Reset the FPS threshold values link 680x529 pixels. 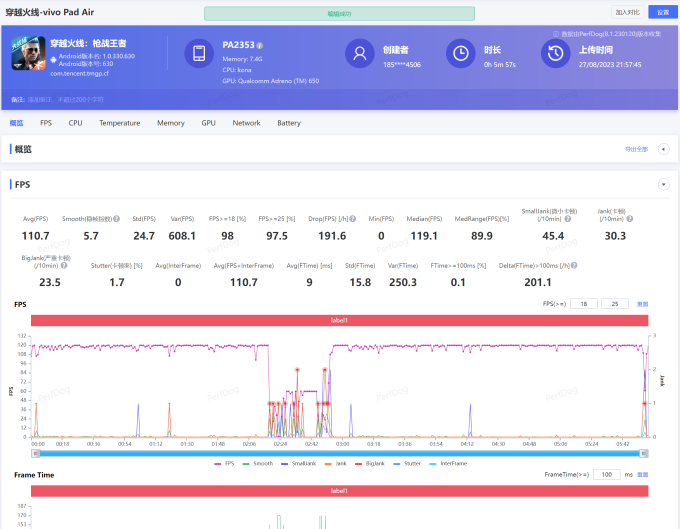point(642,304)
